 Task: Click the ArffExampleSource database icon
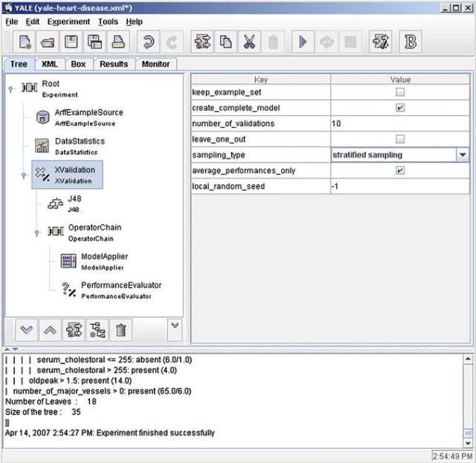point(43,117)
